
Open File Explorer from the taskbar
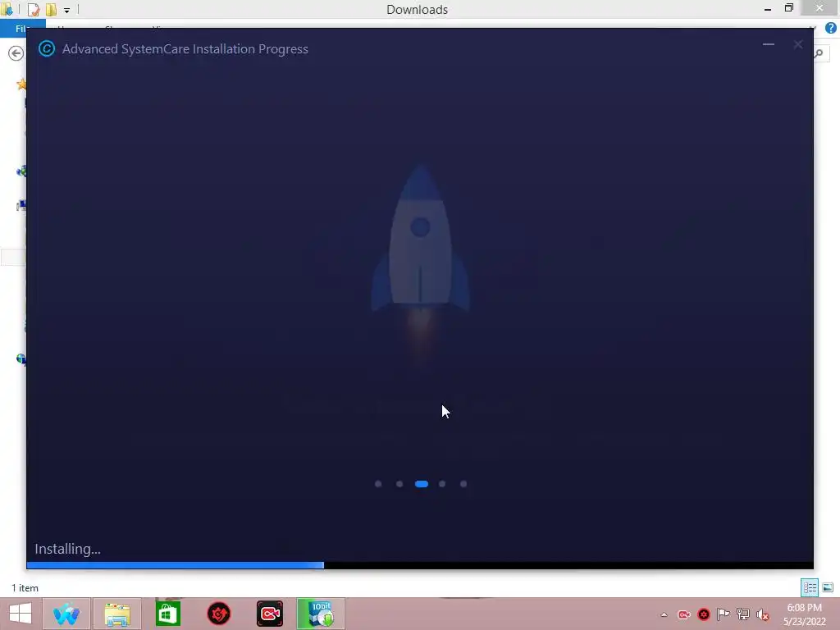click(117, 614)
